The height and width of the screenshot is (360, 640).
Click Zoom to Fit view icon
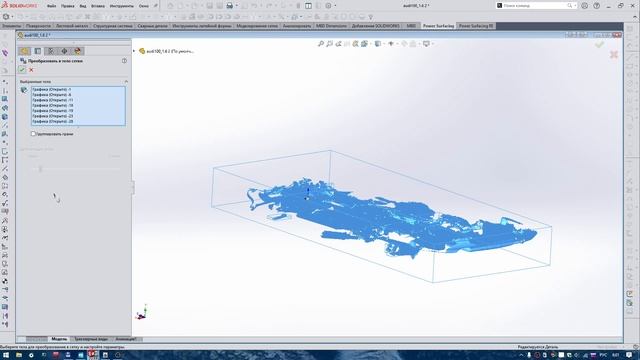(x=321, y=44)
